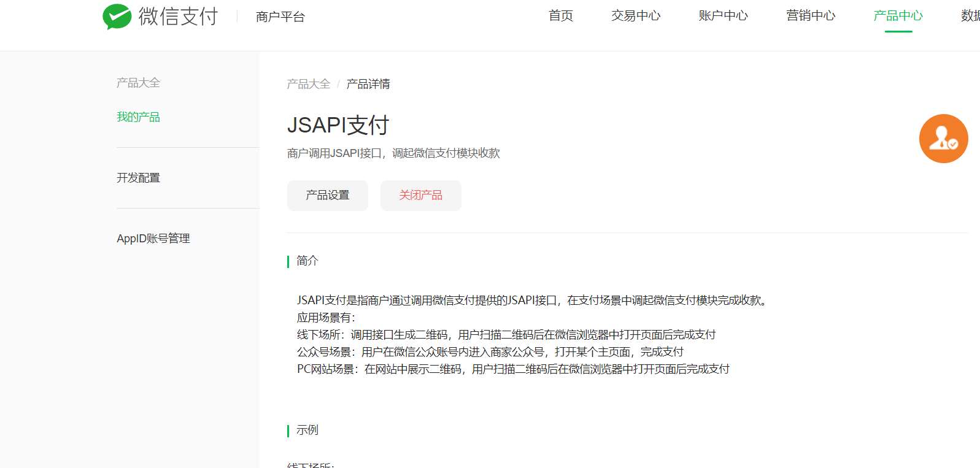Open 交易中心 navigation item
Viewport: 980px width, 468px height.
click(x=636, y=16)
